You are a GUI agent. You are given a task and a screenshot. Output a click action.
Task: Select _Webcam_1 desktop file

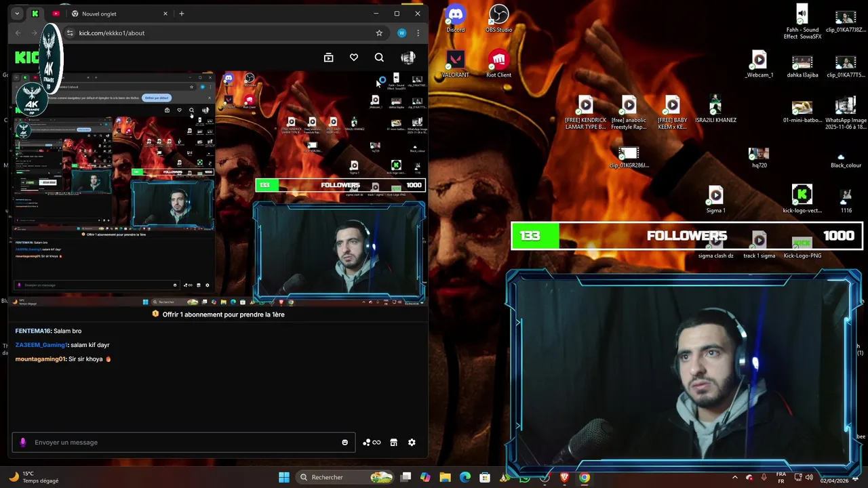click(759, 64)
